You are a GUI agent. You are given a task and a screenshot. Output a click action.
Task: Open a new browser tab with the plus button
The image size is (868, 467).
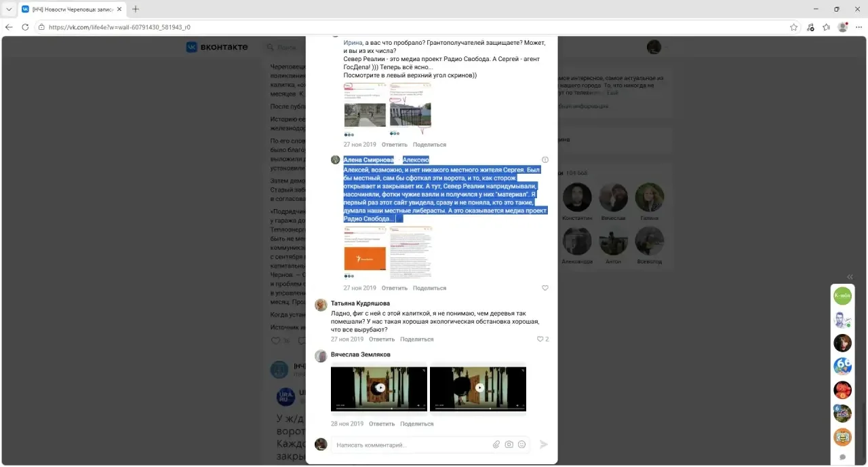coord(136,9)
